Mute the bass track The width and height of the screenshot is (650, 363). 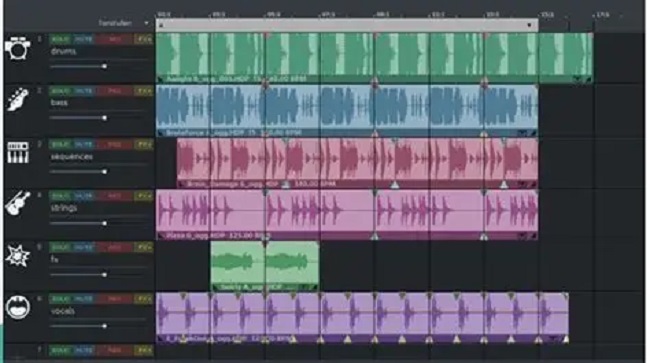83,91
